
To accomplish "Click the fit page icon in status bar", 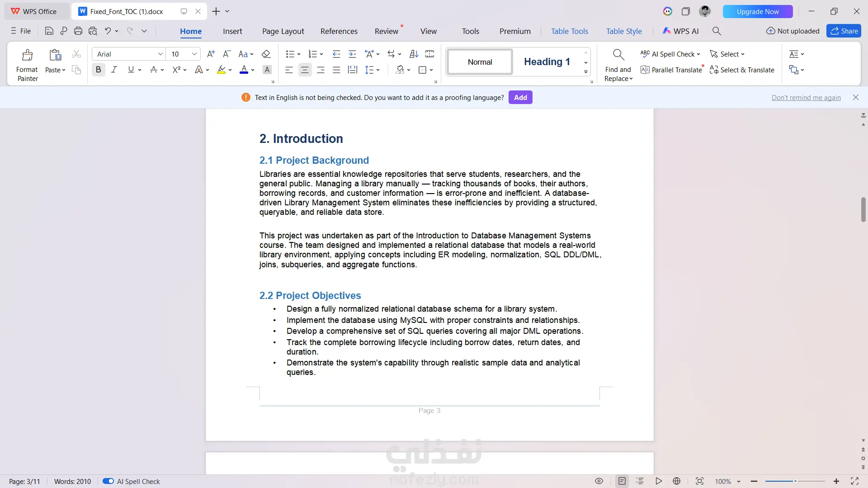I will click(699, 481).
